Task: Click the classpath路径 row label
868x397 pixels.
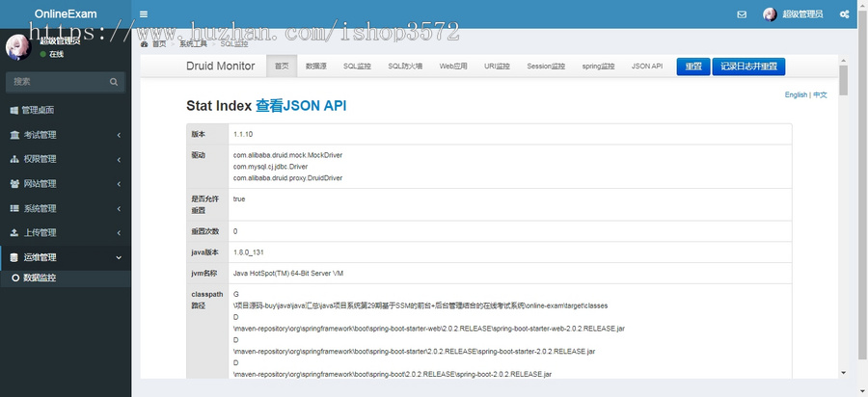Action: (207, 300)
